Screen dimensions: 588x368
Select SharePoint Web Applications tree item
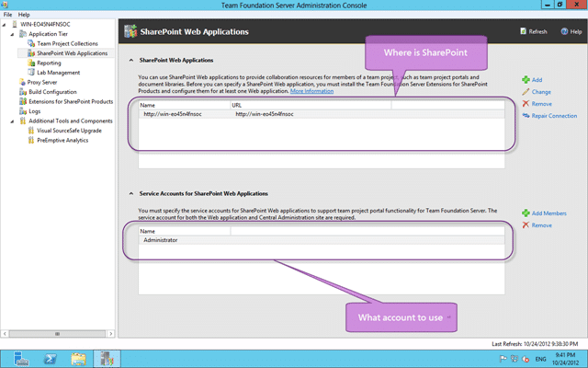pyautogui.click(x=72, y=53)
